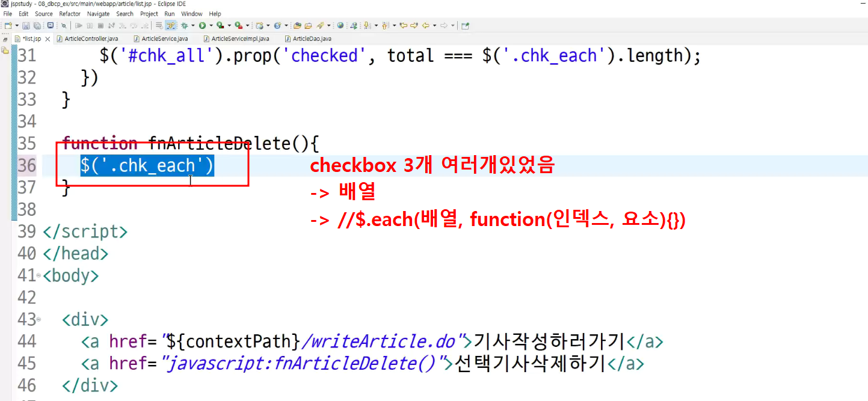Click the Pin Editor icon

465,25
